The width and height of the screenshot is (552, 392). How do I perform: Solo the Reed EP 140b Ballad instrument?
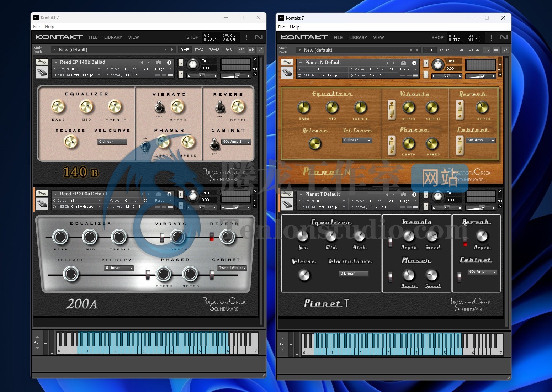(x=181, y=63)
